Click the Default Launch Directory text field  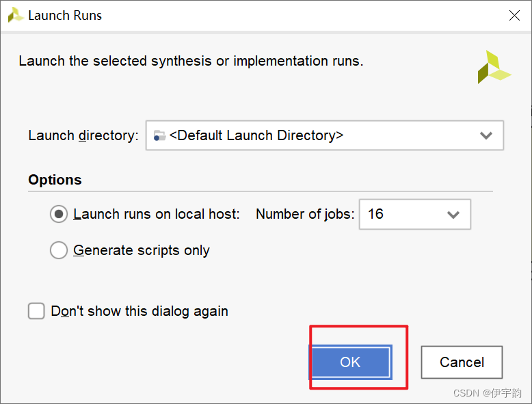coord(324,135)
